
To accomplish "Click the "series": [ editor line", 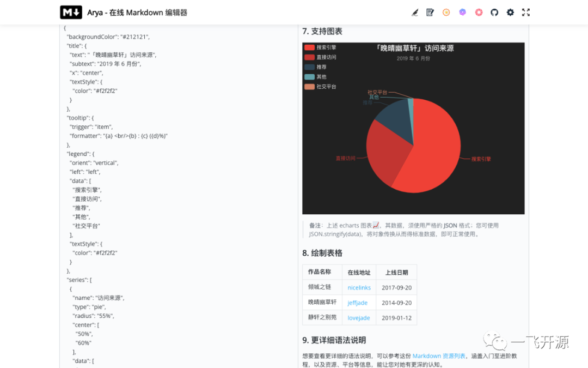I will (79, 280).
